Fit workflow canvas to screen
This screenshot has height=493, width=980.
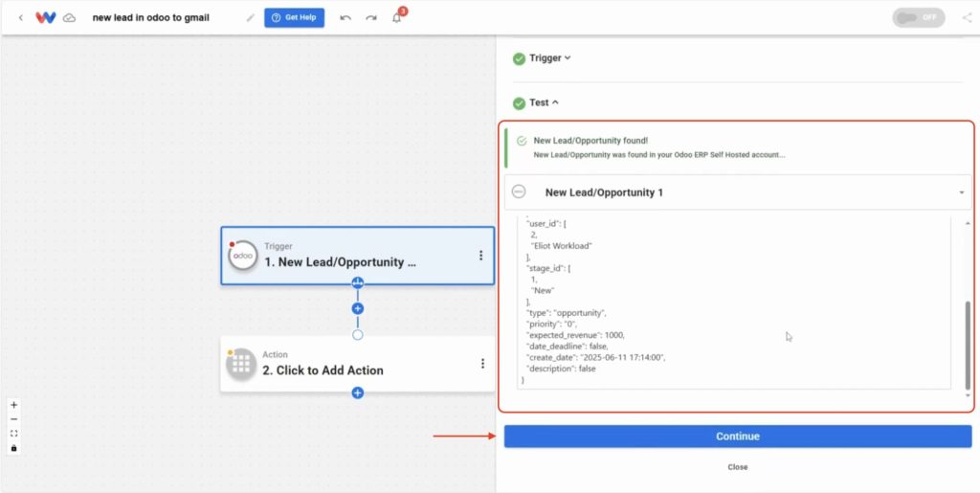[13, 434]
